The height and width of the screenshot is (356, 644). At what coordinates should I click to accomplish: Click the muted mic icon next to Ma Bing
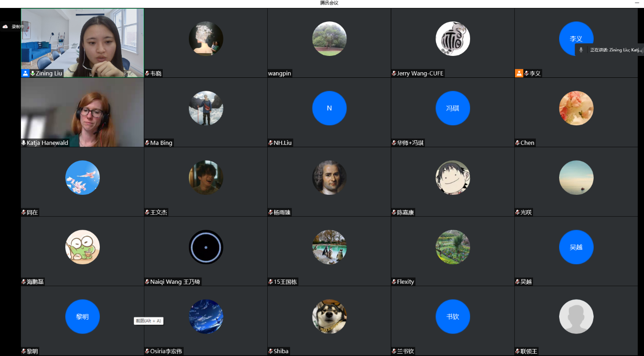click(x=147, y=143)
